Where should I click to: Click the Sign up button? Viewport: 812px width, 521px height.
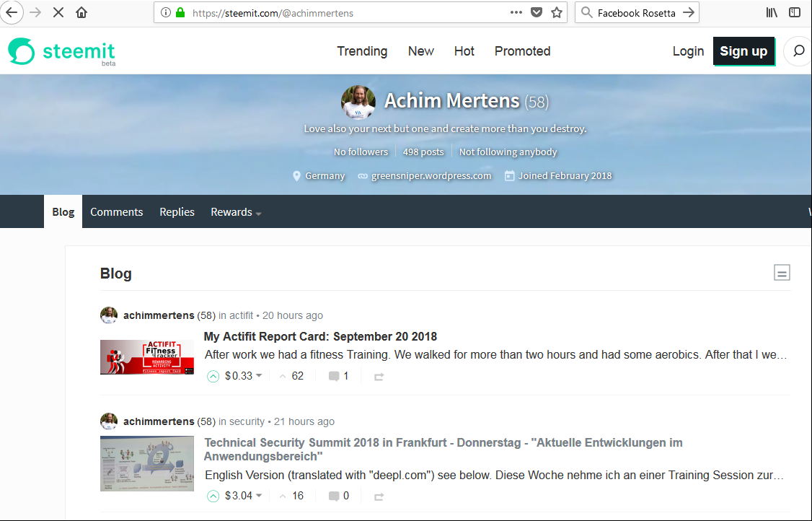click(743, 51)
